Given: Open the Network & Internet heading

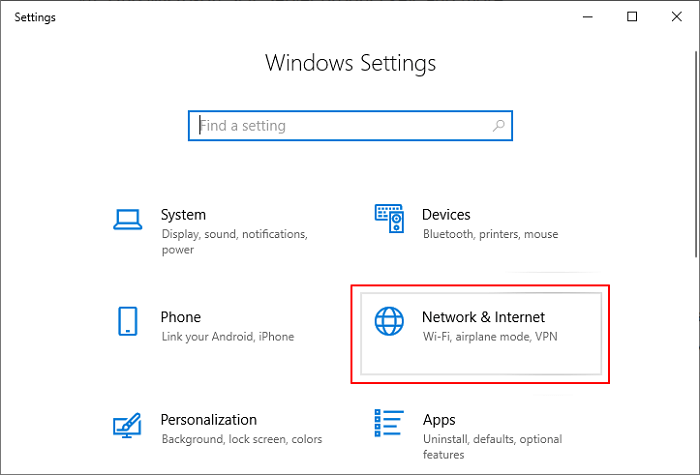Looking at the screenshot, I should click(483, 317).
